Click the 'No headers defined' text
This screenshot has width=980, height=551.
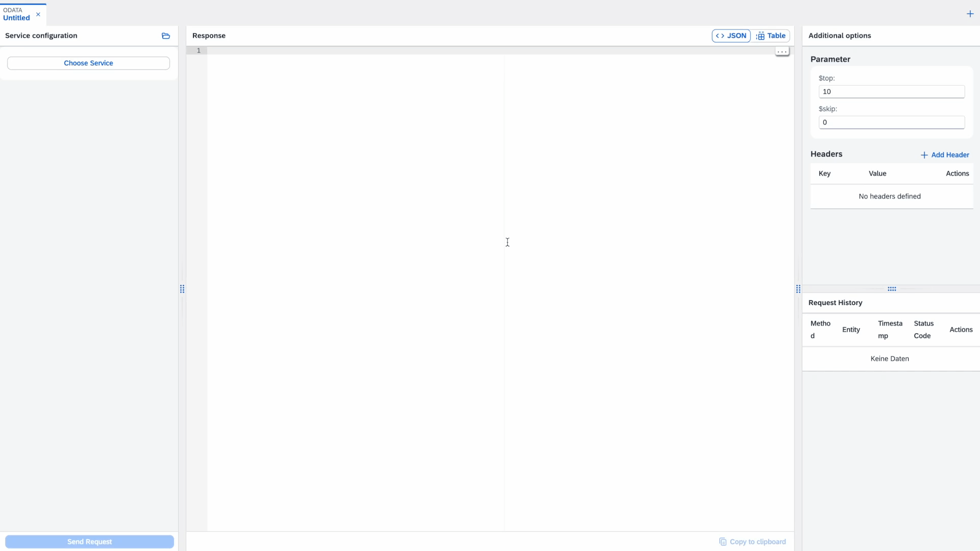click(x=890, y=196)
